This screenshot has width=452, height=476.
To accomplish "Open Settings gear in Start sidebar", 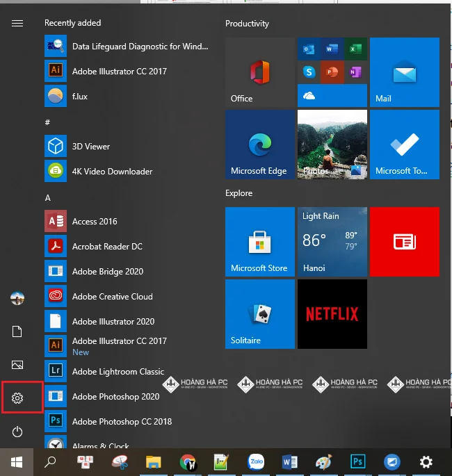I will 17,398.
